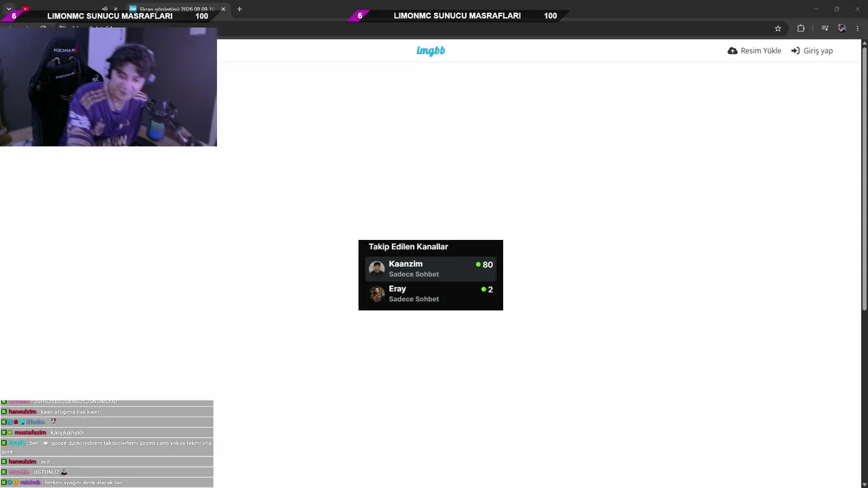Screen dimensions: 868x488
Task: Click the Giriş yap login link
Action: point(812,51)
